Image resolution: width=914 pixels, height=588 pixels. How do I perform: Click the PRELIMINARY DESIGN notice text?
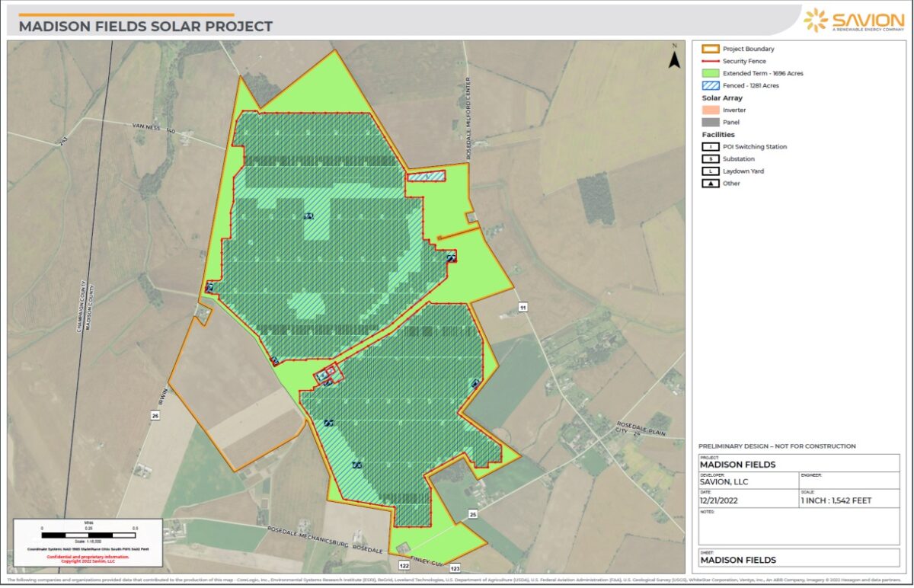(x=778, y=446)
